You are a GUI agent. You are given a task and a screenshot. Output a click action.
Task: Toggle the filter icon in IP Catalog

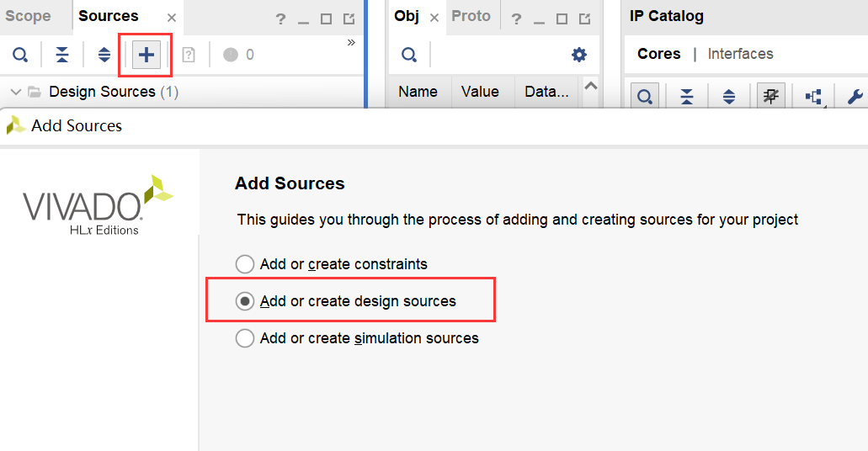click(x=771, y=97)
